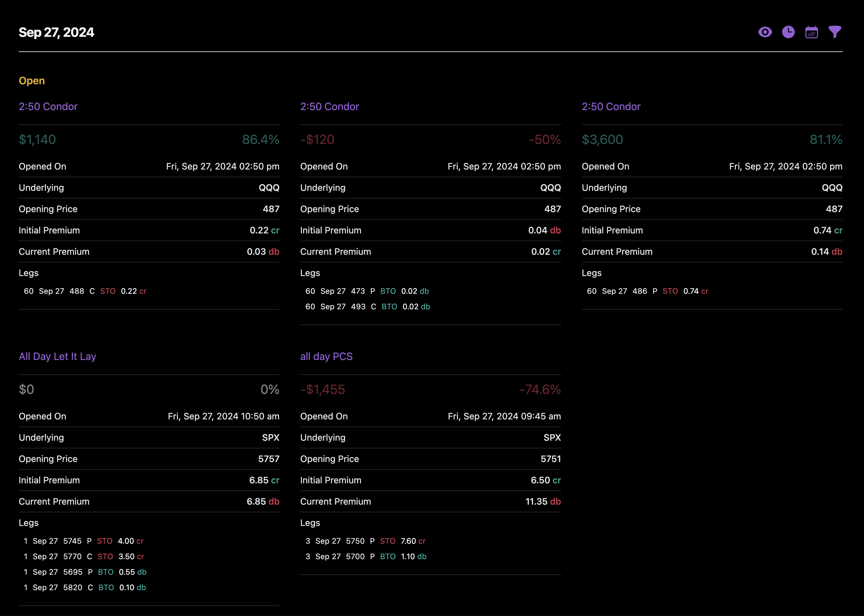Select the 5820 C BTO leg
Viewport: 864px width, 616px height.
(85, 588)
